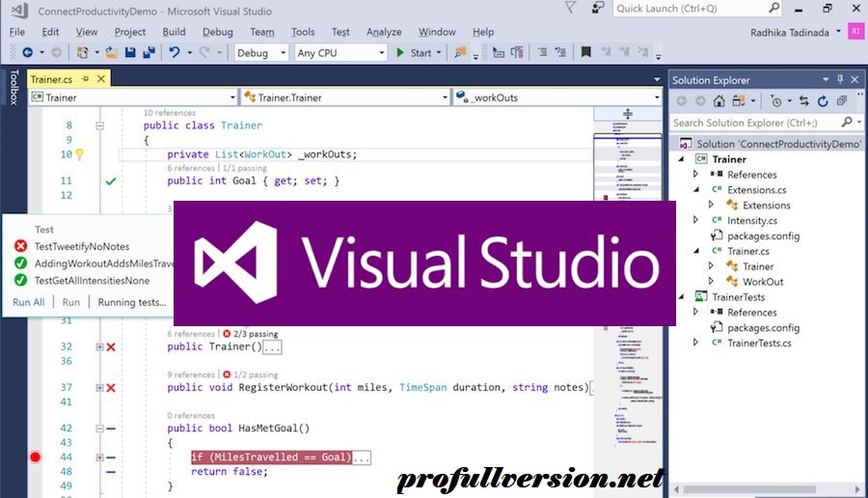868x498 pixels.
Task: Undo the last action
Action: tap(175, 53)
